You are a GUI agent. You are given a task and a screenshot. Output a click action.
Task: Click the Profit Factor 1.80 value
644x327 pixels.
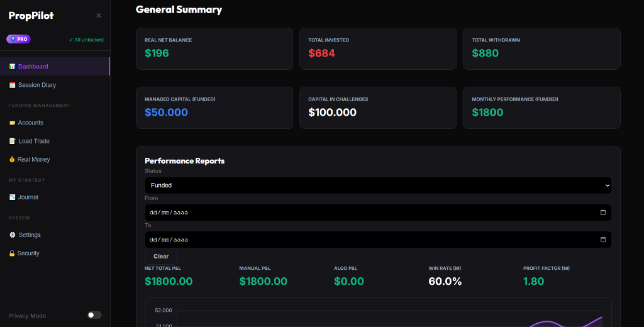pos(533,281)
